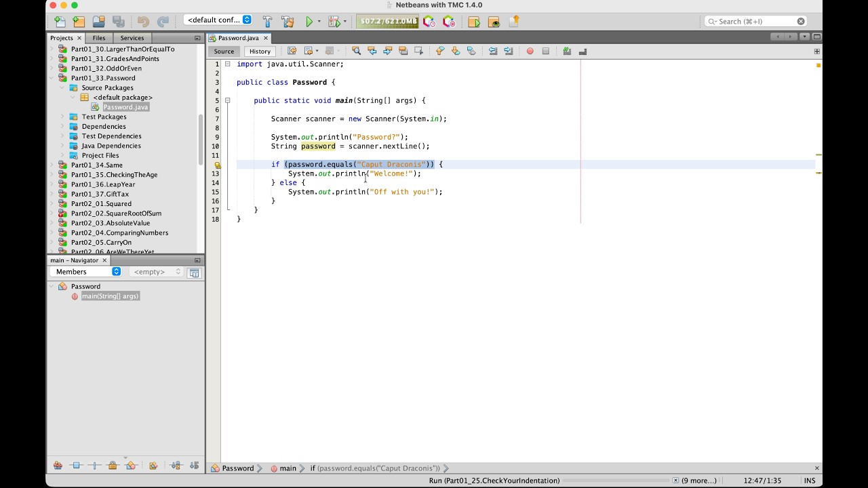868x488 pixels.
Task: Open the empty filter dropdown in Navigator
Action: click(x=157, y=272)
